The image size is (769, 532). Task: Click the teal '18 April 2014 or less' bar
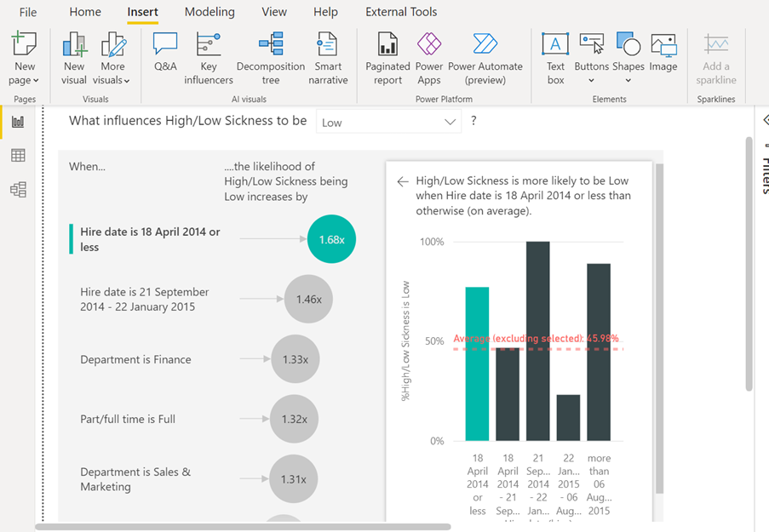pos(477,363)
